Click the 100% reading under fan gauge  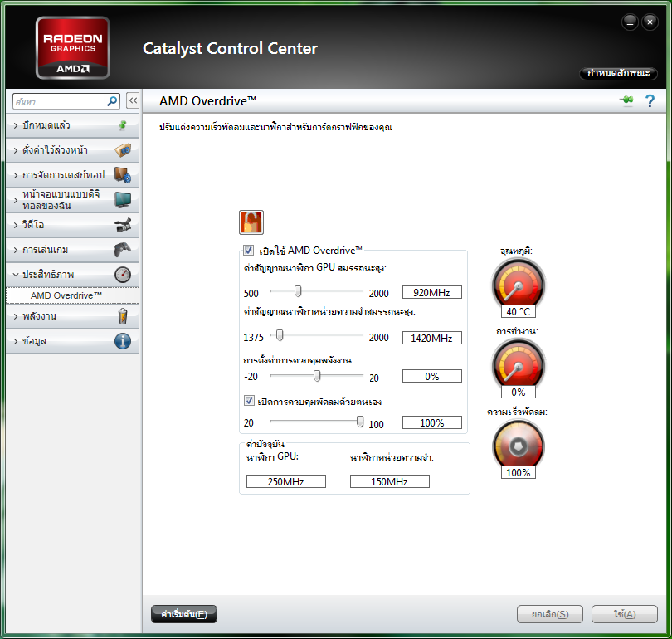click(x=519, y=473)
